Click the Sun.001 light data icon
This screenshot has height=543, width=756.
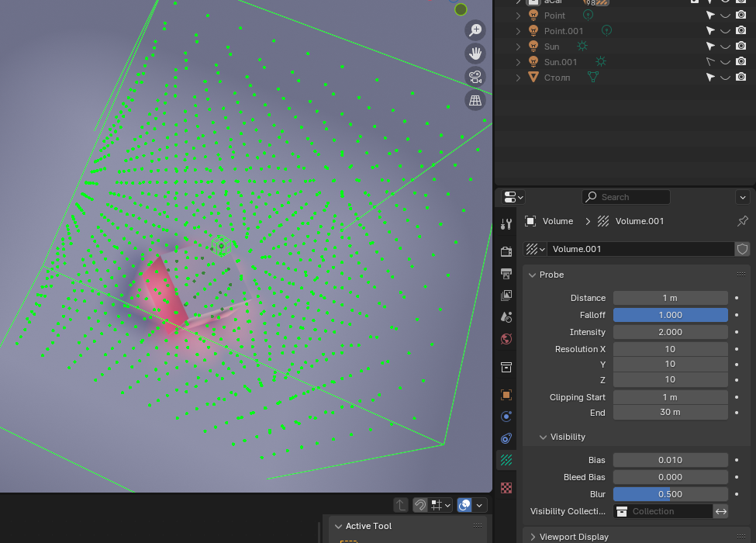(x=600, y=62)
